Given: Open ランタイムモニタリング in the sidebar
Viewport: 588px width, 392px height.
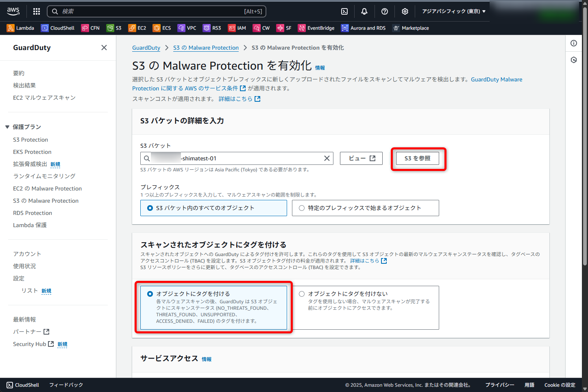Looking at the screenshot, I should [44, 176].
